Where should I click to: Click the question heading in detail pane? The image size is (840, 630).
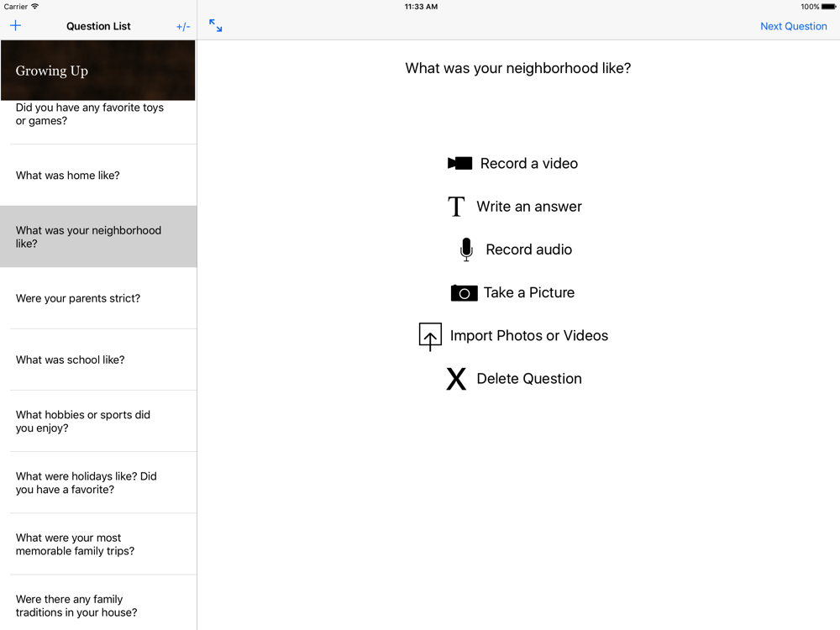point(518,68)
